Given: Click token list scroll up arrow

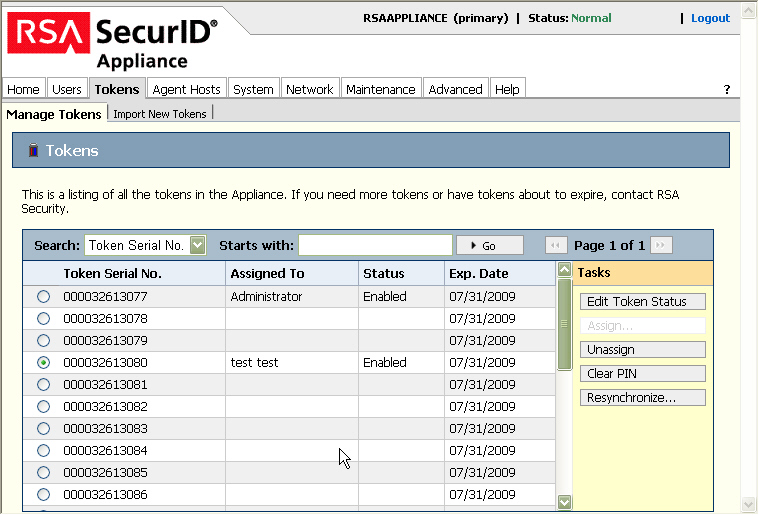Looking at the screenshot, I should click(x=564, y=270).
